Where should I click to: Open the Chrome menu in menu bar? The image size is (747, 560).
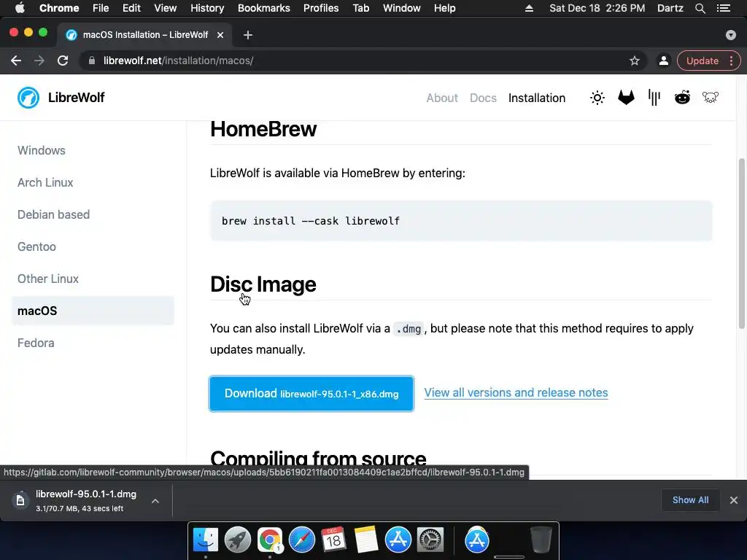click(59, 8)
